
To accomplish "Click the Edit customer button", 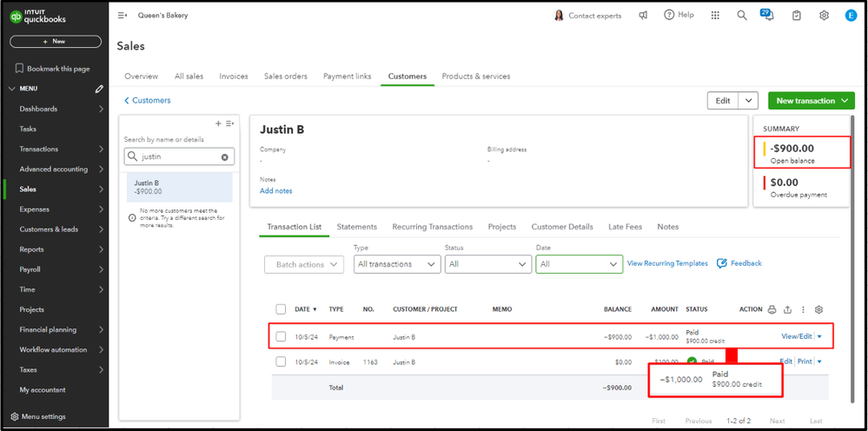I will coord(723,101).
